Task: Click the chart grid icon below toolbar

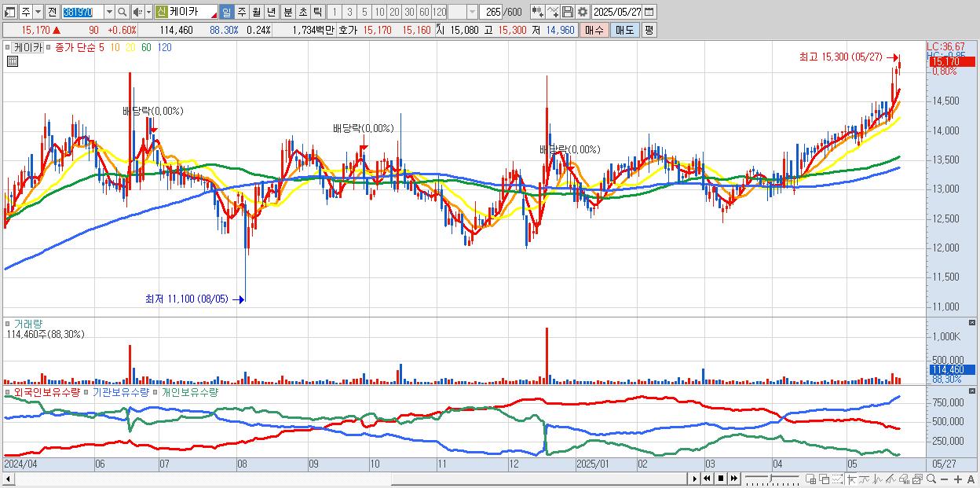Action: pyautogui.click(x=12, y=61)
